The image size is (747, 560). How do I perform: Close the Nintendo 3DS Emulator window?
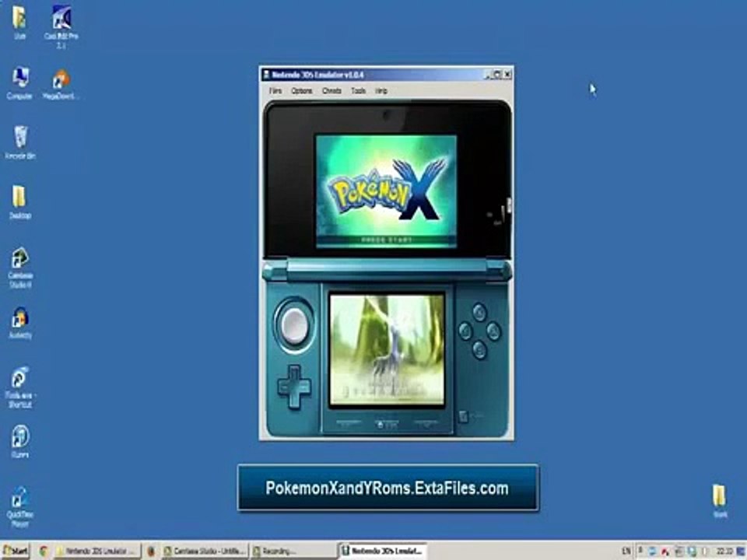[507, 75]
